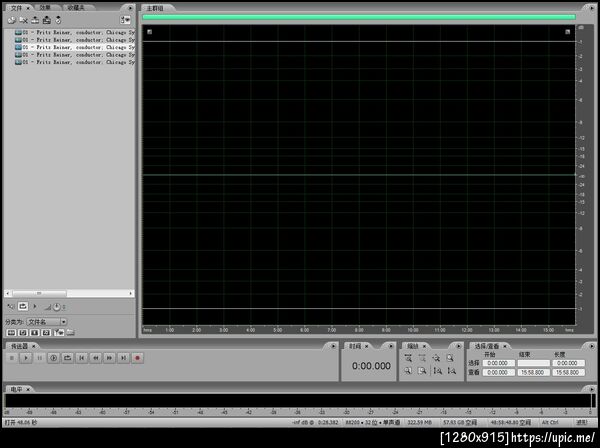The height and width of the screenshot is (448, 600).
Task: Click Zoom to Selection icon
Action: pyautogui.click(x=450, y=358)
